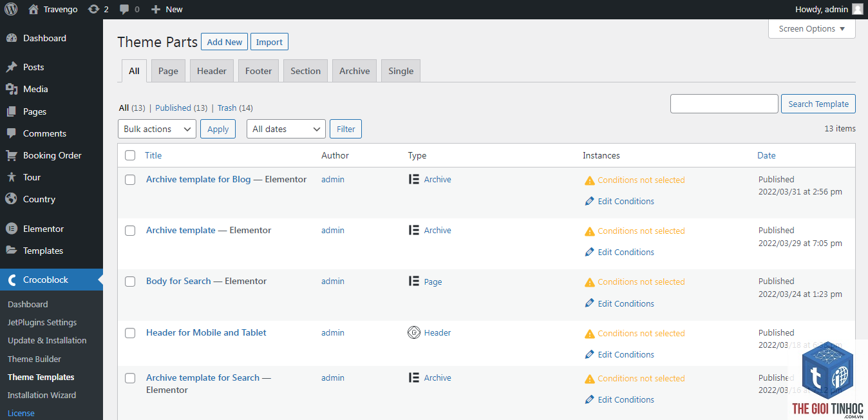Screen dimensions: 868x420
Task: Open the All dates dropdown
Action: (x=286, y=129)
